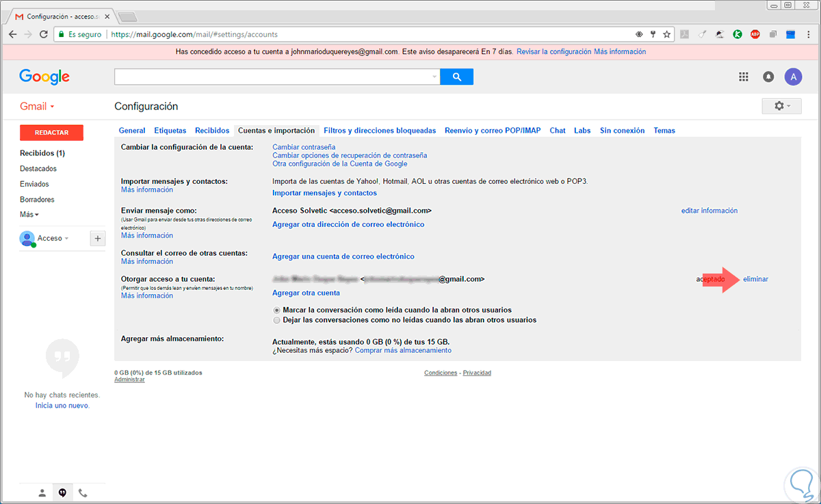821x504 pixels.
Task: Open the Sin conexión tab
Action: (622, 130)
